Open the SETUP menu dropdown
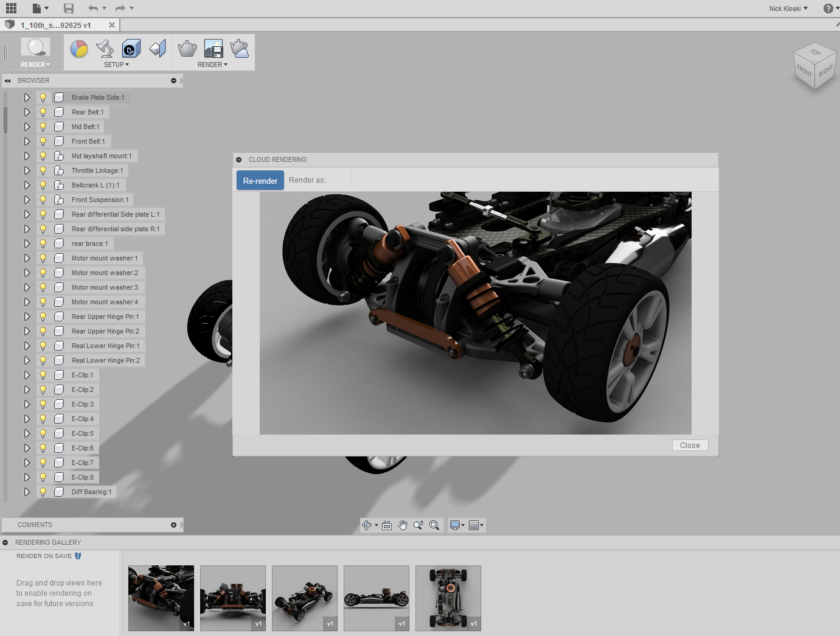The image size is (840, 636). pos(116,65)
